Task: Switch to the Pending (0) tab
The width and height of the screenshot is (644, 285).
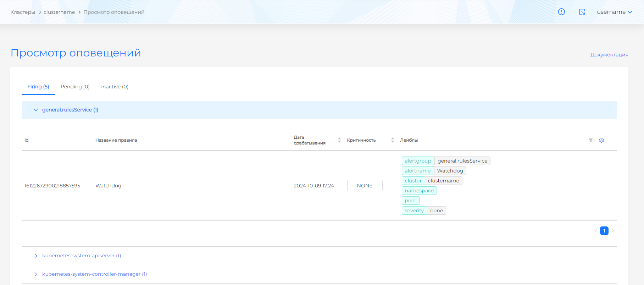Action: pos(75,87)
